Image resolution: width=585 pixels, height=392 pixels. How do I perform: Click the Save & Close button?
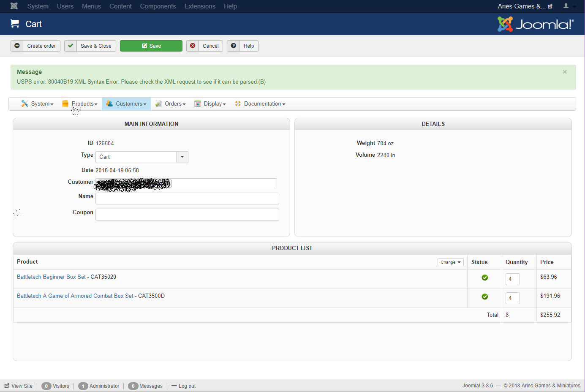click(90, 46)
